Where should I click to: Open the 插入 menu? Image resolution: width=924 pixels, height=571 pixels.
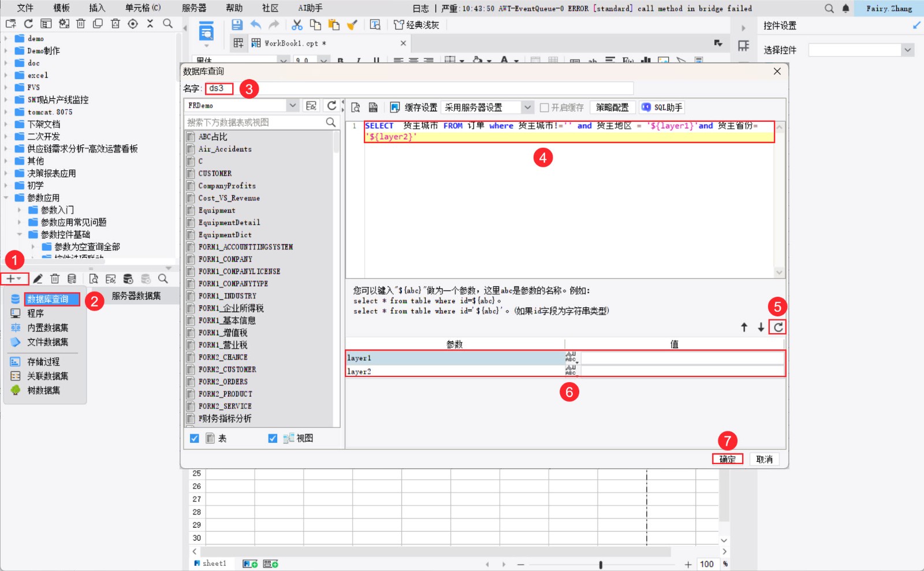tap(97, 8)
